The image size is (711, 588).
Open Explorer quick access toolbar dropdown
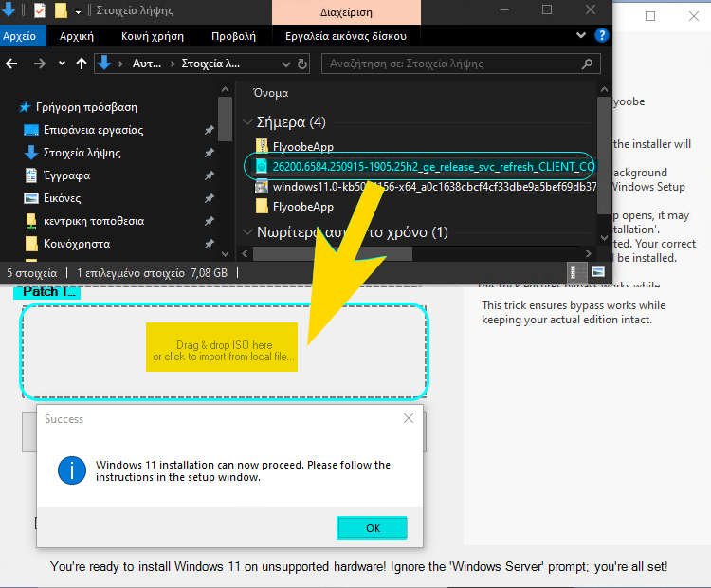78,10
